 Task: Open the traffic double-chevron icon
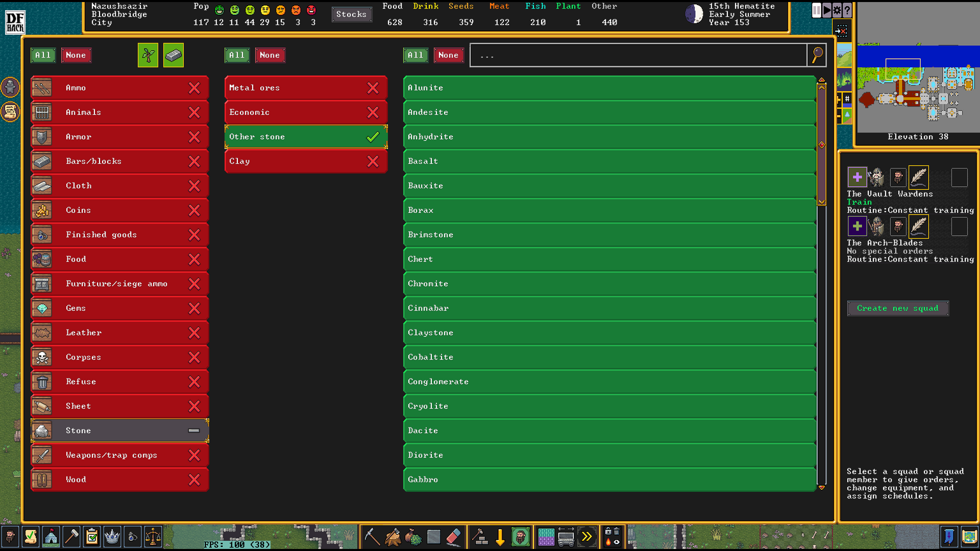[x=587, y=537]
